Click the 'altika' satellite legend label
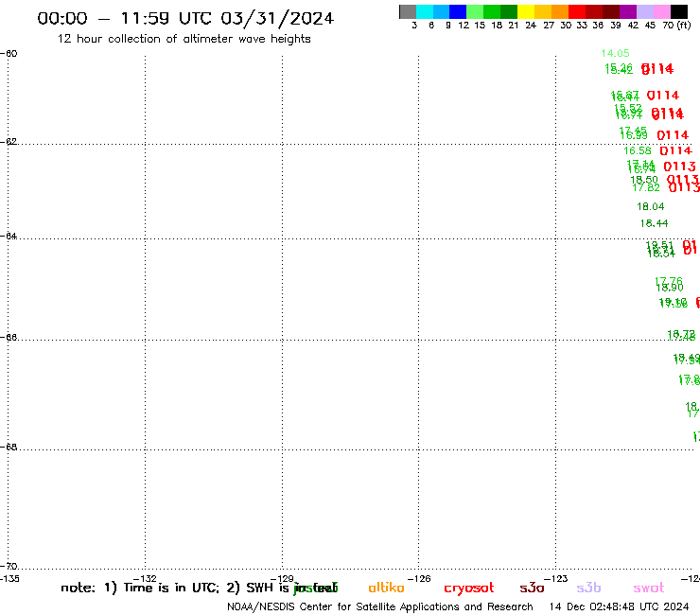The width and height of the screenshot is (700, 615). tap(386, 588)
